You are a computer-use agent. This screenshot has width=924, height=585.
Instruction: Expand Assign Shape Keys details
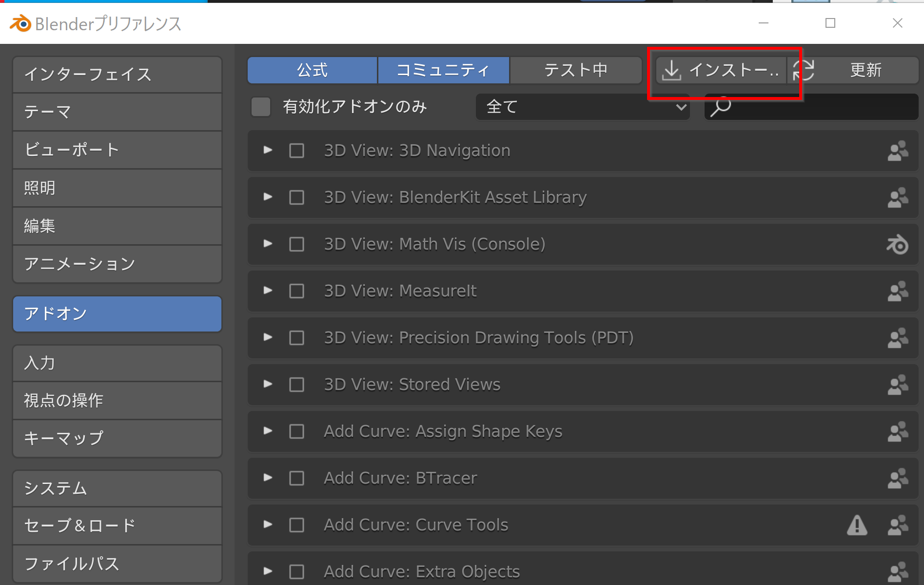[268, 431]
